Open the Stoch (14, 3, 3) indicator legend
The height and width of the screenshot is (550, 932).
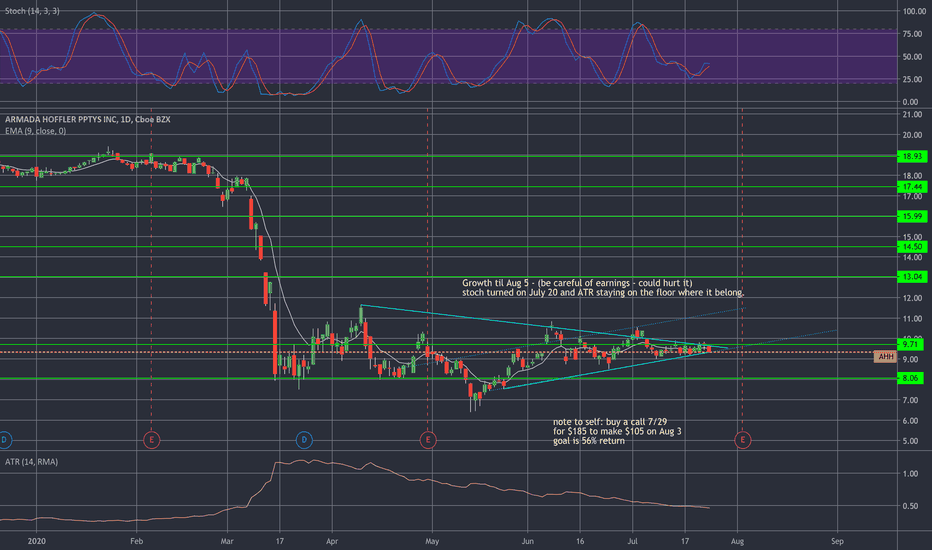tap(32, 11)
